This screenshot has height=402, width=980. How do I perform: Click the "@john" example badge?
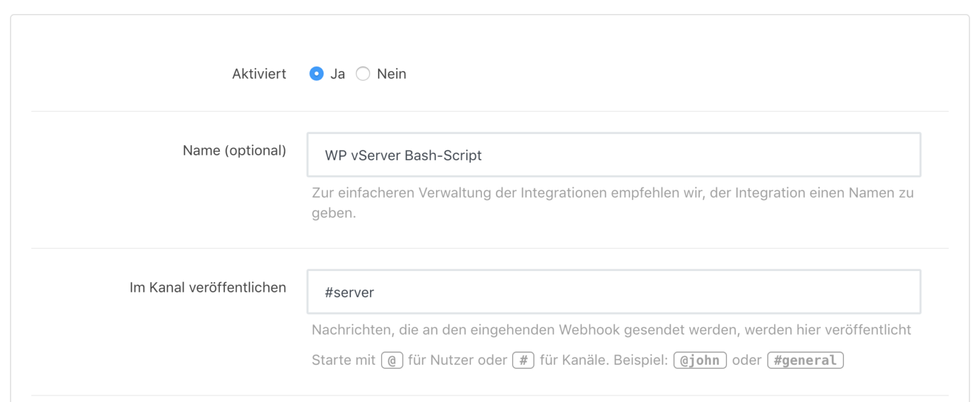(699, 360)
